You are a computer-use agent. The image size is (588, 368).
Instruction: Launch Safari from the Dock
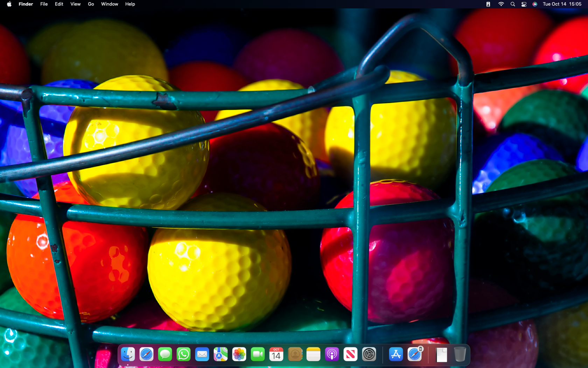click(x=147, y=354)
